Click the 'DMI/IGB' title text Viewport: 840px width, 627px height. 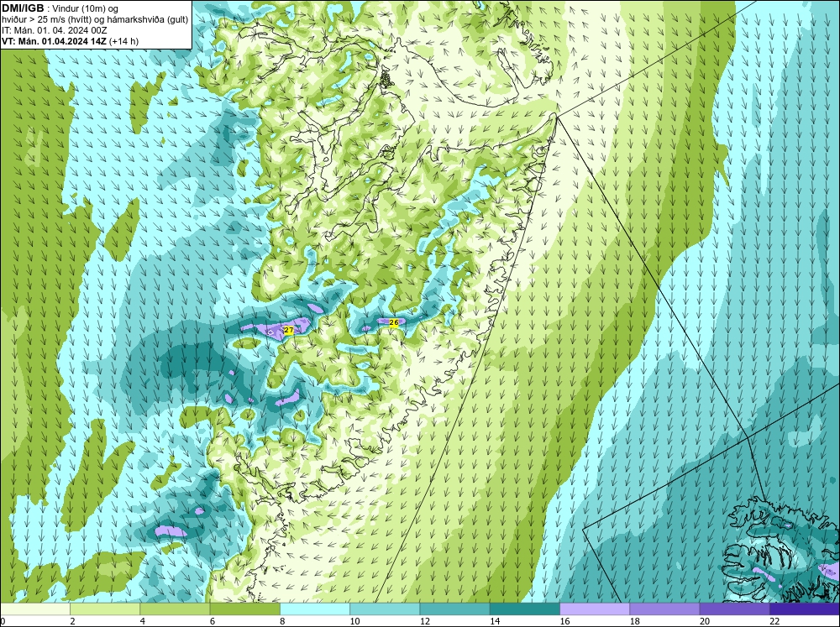[23, 8]
